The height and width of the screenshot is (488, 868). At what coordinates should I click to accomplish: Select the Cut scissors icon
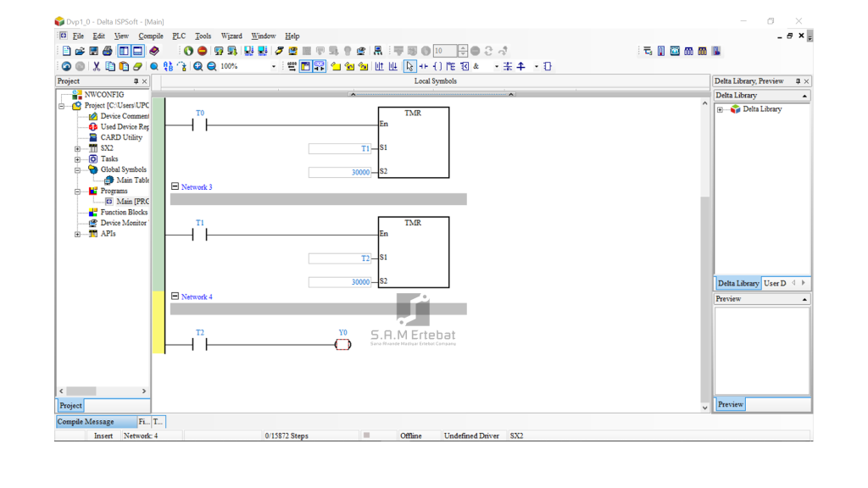pos(97,66)
